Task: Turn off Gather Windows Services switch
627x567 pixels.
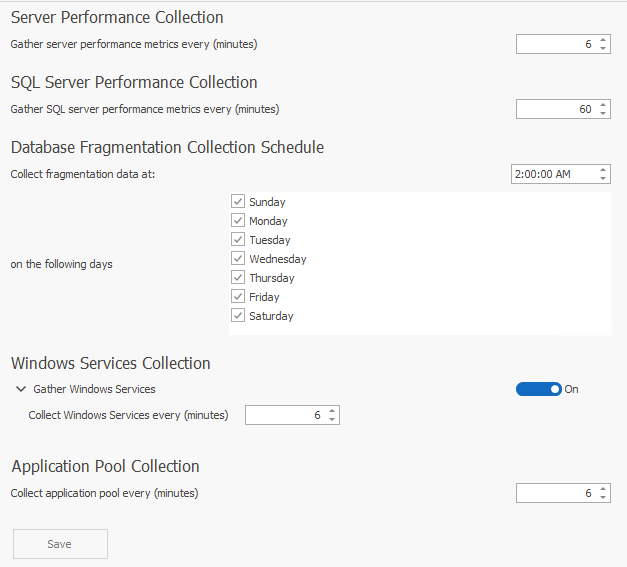Action: tap(539, 389)
